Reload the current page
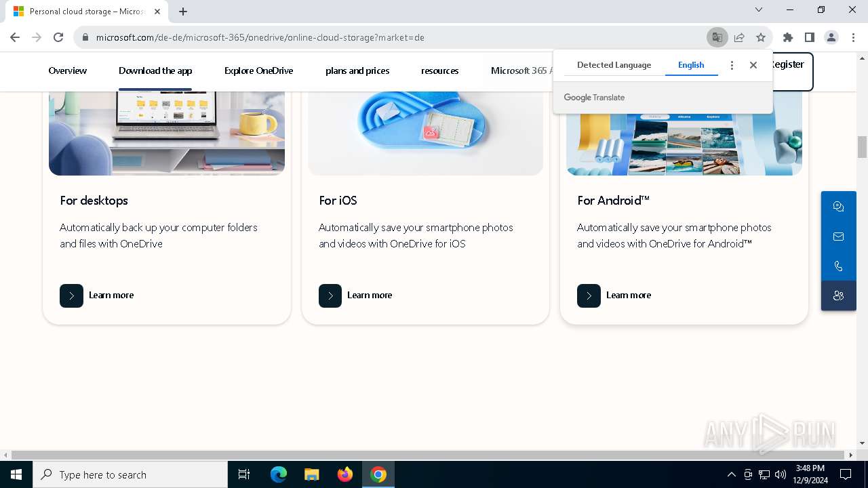The height and width of the screenshot is (488, 868). pos(58,37)
